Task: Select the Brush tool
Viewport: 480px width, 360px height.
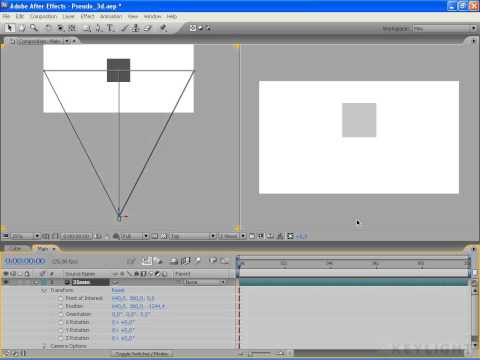Action: click(x=125, y=28)
